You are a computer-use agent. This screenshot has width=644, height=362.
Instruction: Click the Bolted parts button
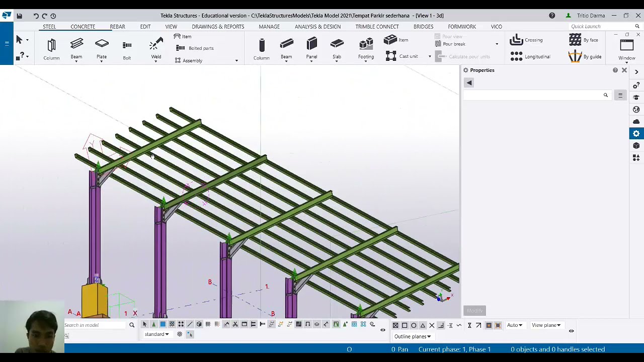pos(195,48)
